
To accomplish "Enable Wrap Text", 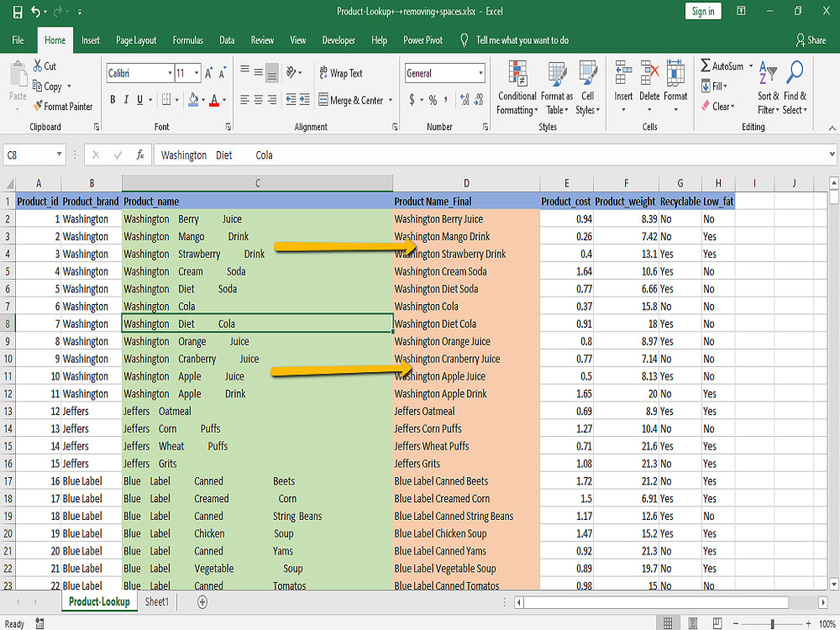I will (x=340, y=73).
